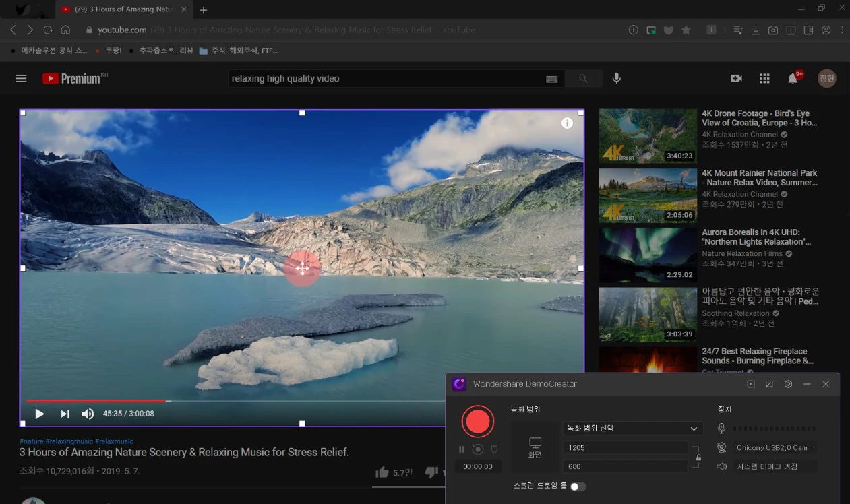Screen dimensions: 850x504
Task: Open the 녹화 범위 선택 dropdown
Action: (x=632, y=429)
